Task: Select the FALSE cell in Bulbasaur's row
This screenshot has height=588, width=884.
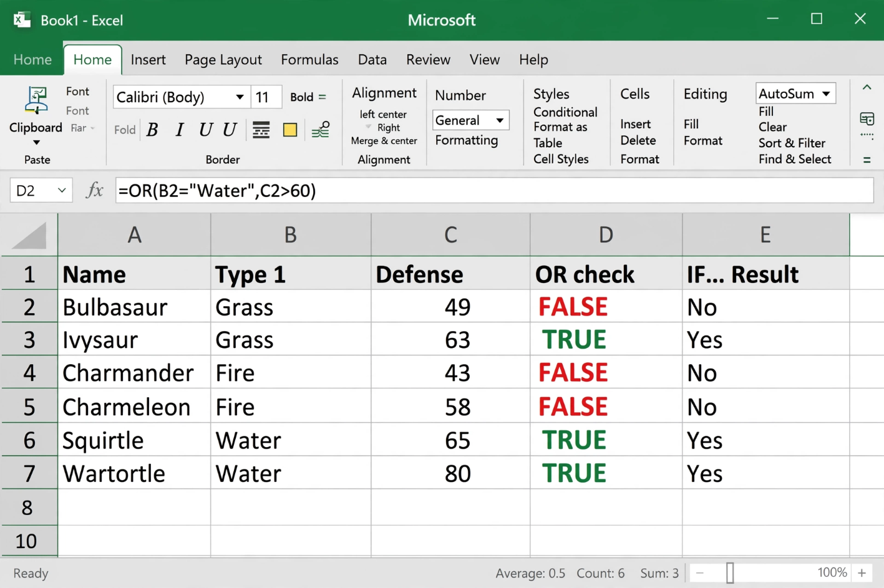Action: (606, 307)
